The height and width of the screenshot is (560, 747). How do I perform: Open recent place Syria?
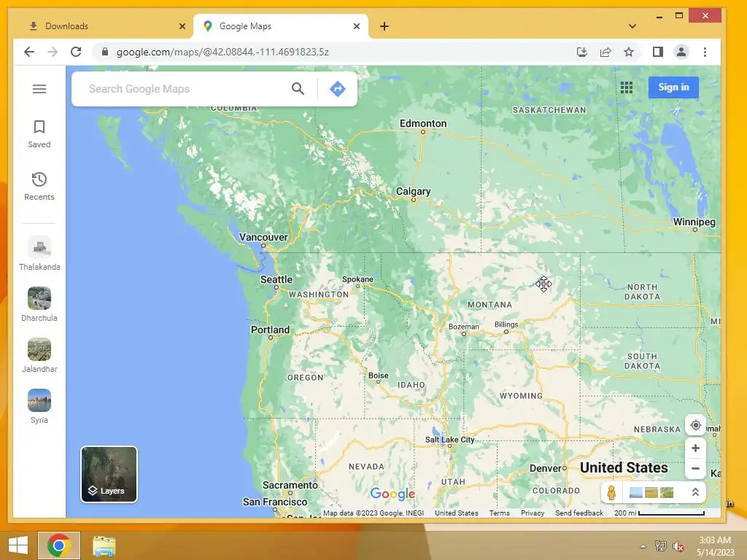[39, 406]
